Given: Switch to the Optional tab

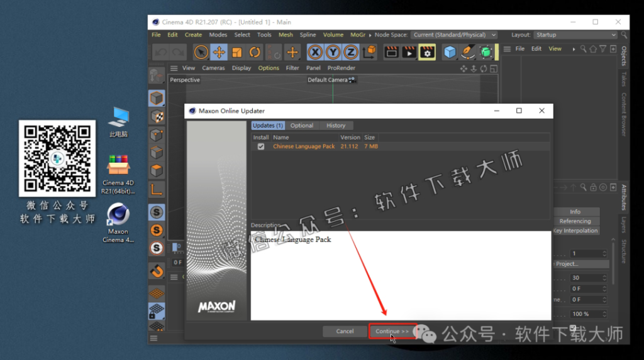Looking at the screenshot, I should coord(301,126).
